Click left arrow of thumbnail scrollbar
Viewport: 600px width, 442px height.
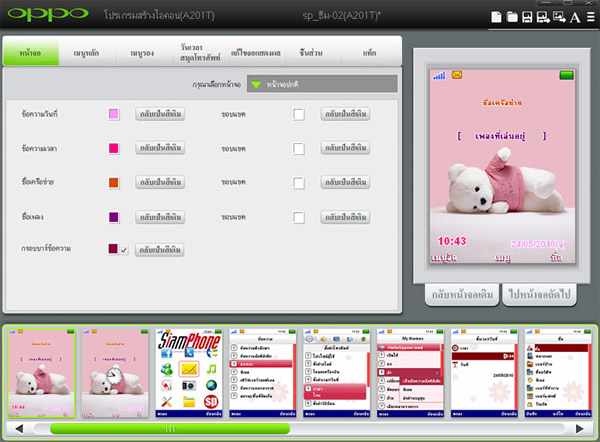pos(22,428)
